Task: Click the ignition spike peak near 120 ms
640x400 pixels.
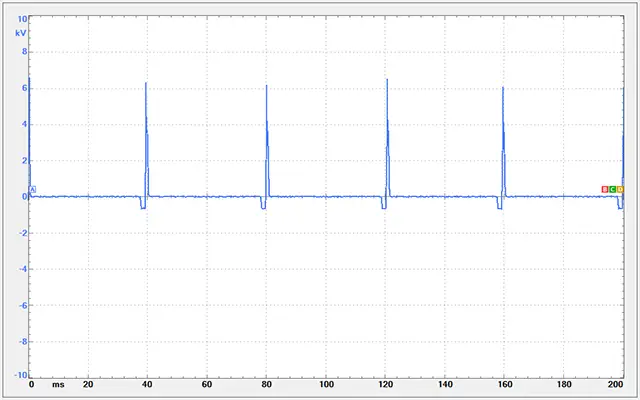Action: coord(387,80)
